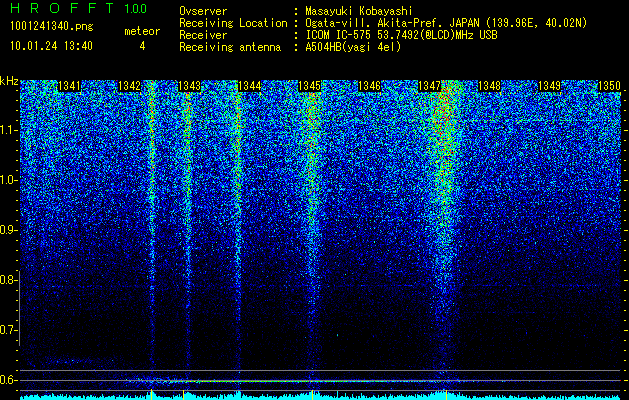The width and height of the screenshot is (629, 400).
Task: Click the date stamp 10.01.24 13:40
Action: (51, 46)
